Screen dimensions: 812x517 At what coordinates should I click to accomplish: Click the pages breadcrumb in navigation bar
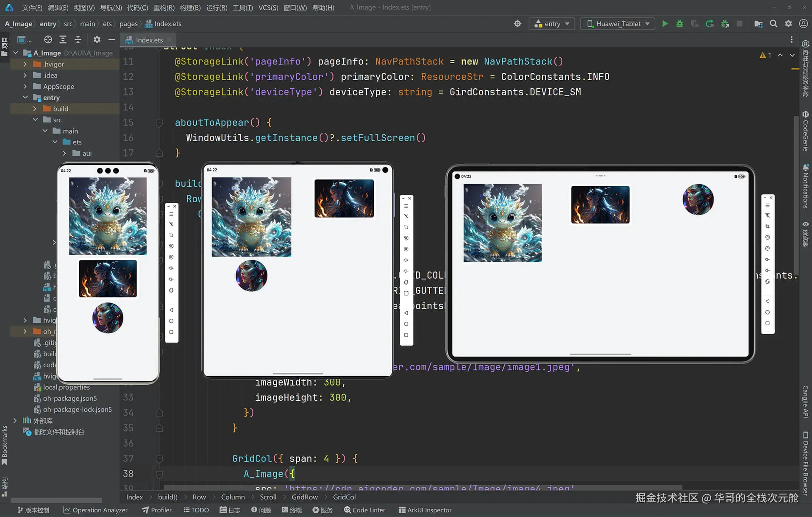(128, 24)
